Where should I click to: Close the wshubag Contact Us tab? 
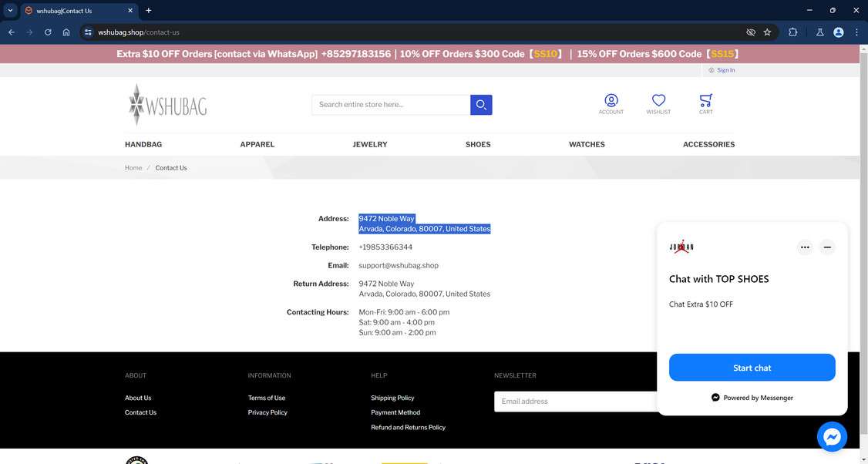click(130, 11)
